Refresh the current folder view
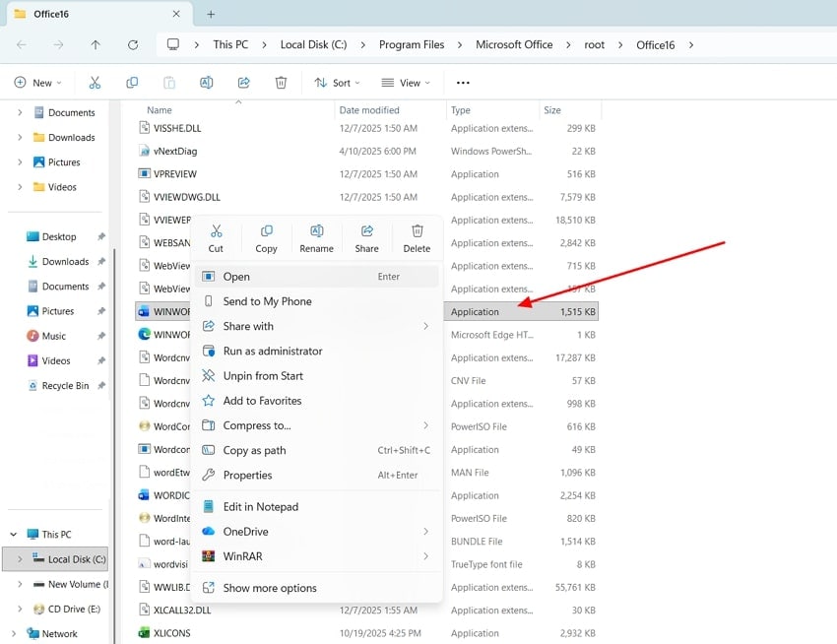This screenshot has height=644, width=837. point(133,44)
